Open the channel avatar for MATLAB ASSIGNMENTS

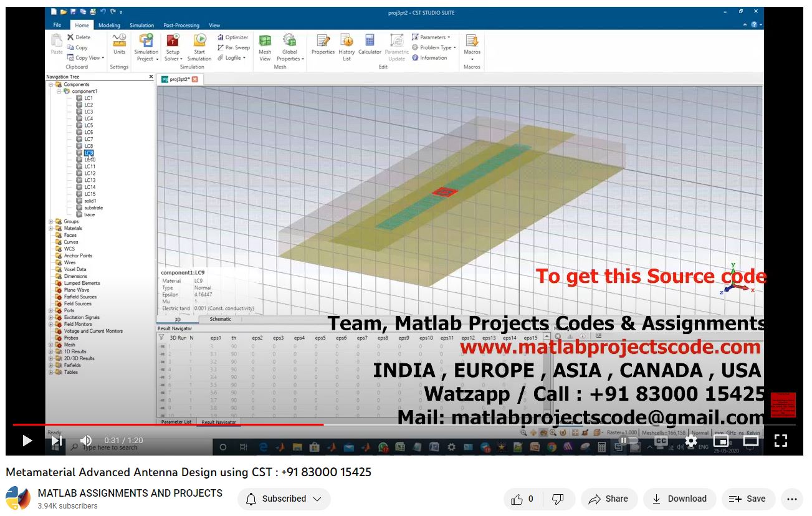coord(18,499)
